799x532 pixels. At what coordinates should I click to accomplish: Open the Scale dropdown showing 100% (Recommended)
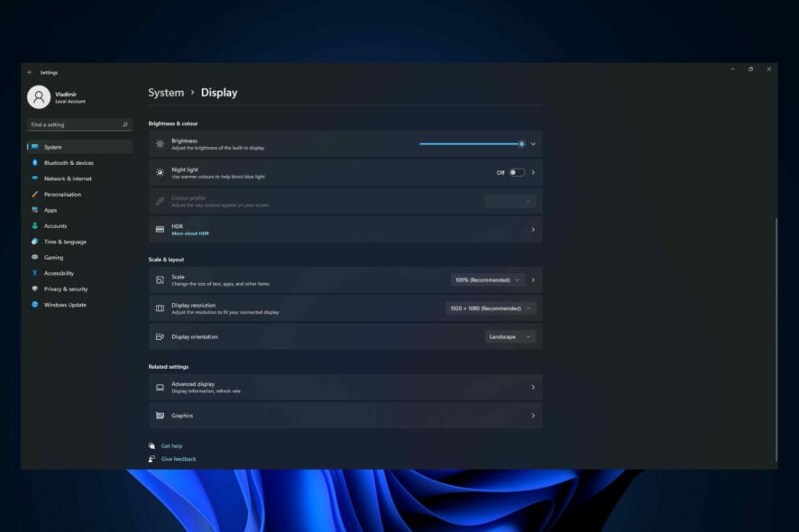487,280
